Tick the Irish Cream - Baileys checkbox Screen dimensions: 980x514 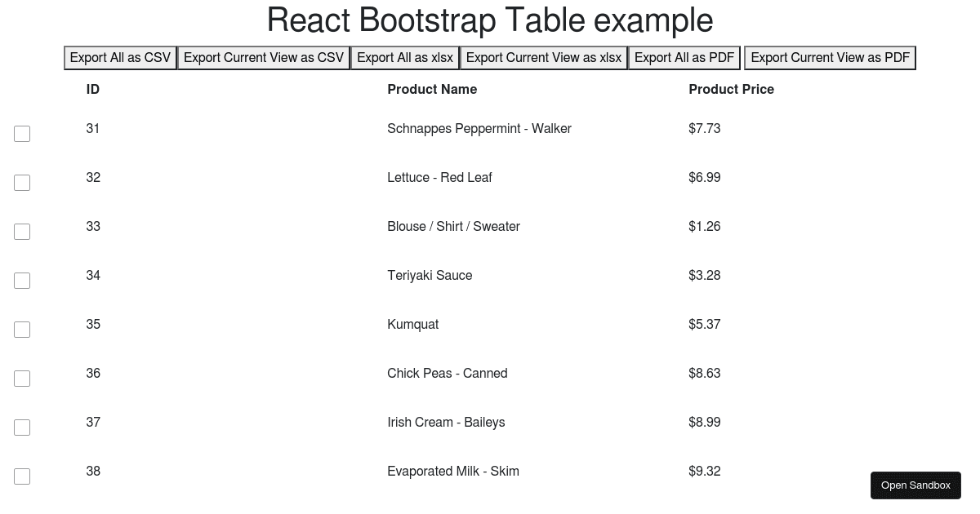tap(22, 428)
